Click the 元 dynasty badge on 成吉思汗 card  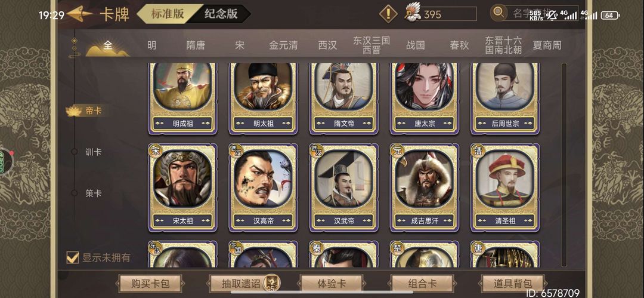[397, 150]
